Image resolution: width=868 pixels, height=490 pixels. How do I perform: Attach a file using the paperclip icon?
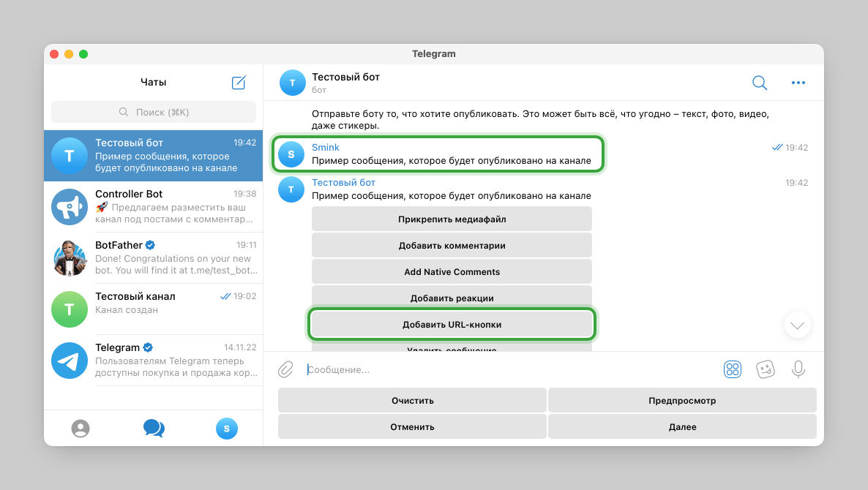tap(287, 369)
